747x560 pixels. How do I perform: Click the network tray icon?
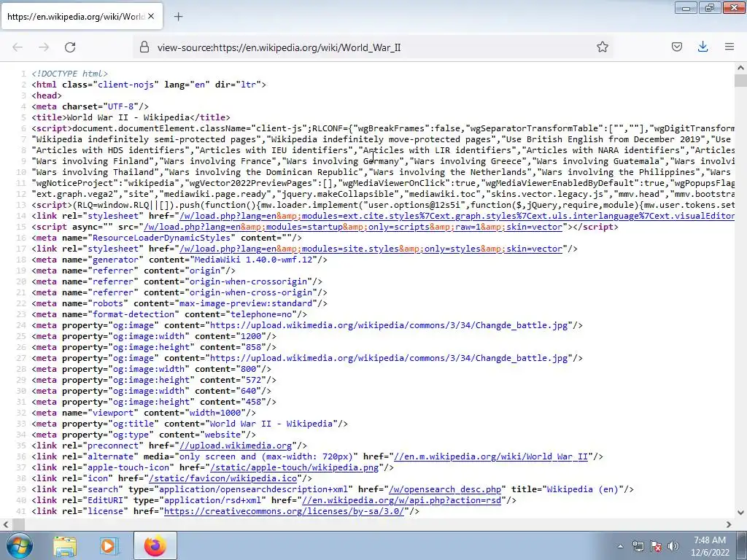pyautogui.click(x=638, y=546)
